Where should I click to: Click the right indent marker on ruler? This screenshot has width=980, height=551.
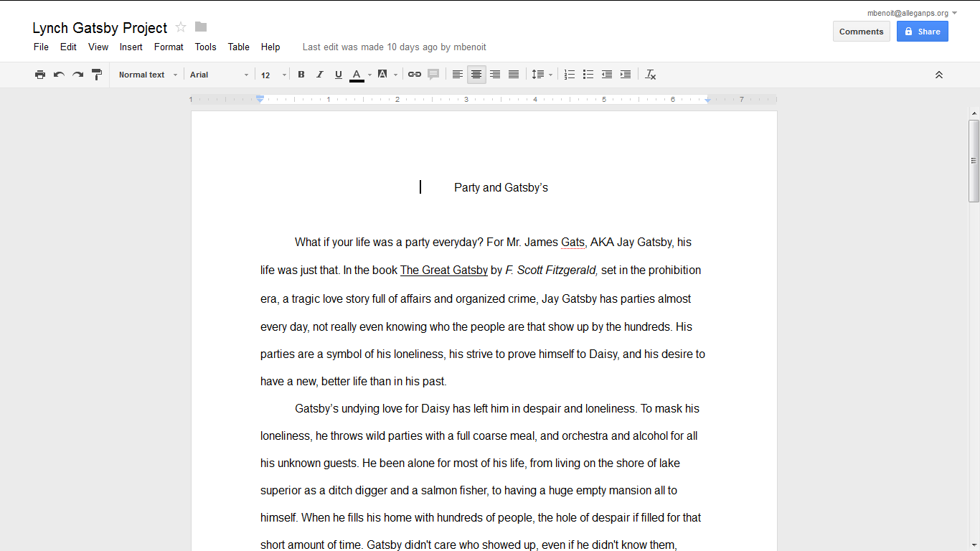point(708,100)
